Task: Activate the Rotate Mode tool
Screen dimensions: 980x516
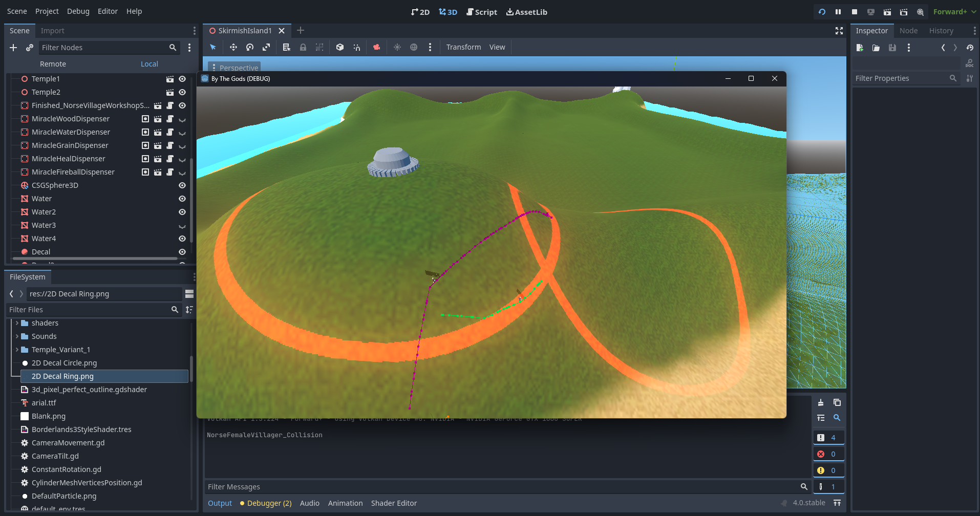Action: [250, 47]
